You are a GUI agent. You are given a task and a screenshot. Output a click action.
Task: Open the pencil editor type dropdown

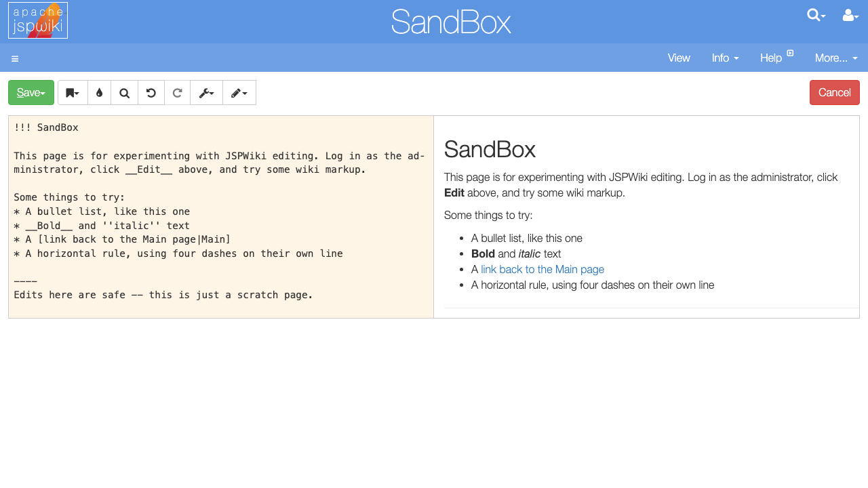coord(239,93)
